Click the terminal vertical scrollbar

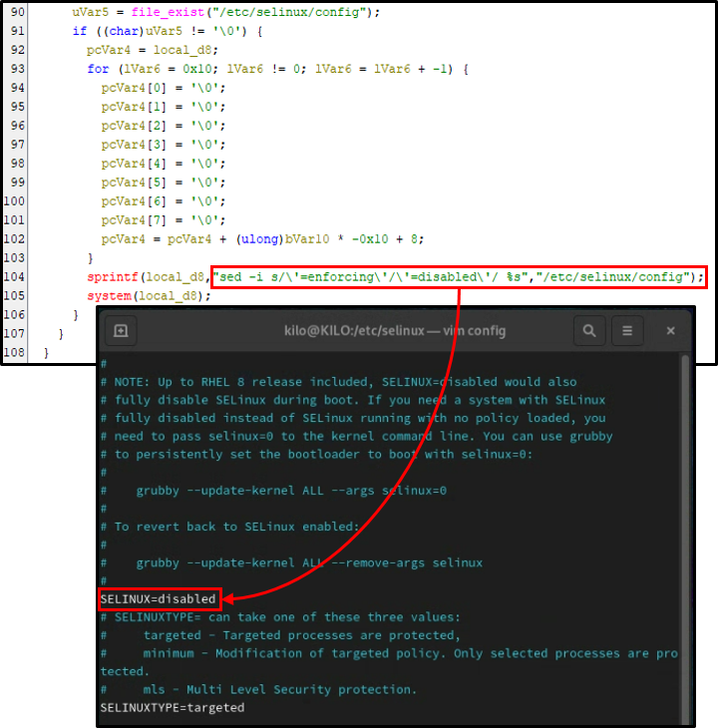click(685, 539)
